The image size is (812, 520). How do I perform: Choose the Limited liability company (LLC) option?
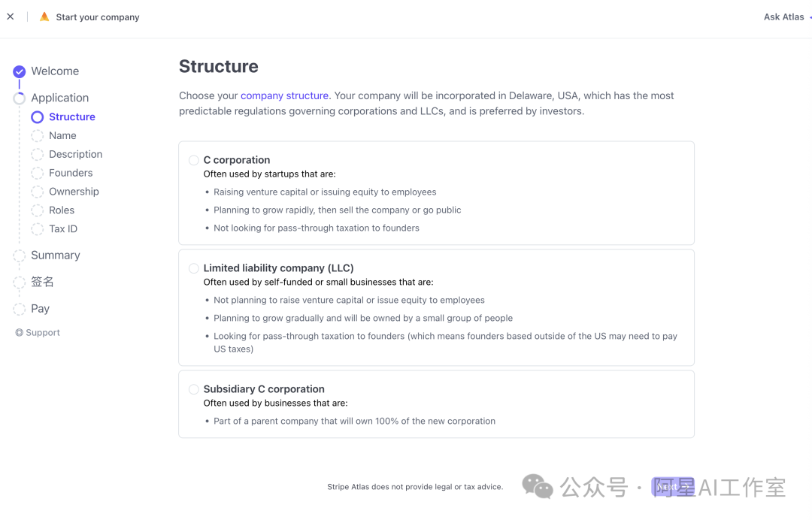pyautogui.click(x=194, y=268)
